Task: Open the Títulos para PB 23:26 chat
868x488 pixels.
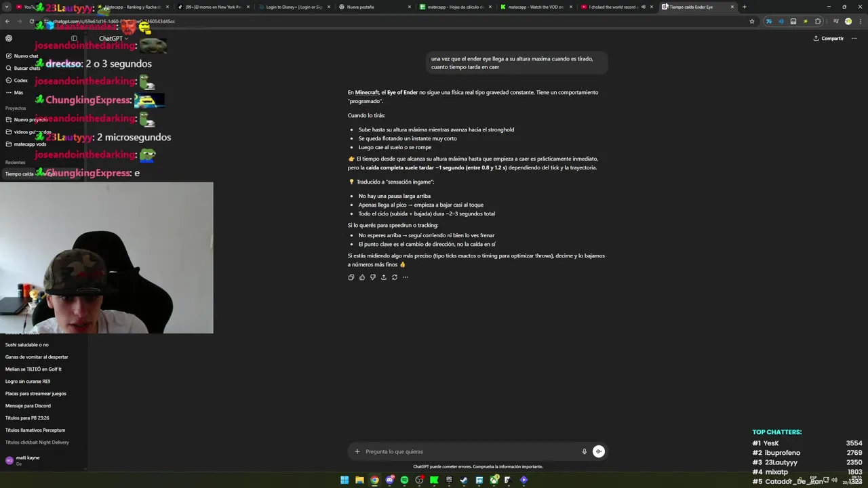Action: [27, 418]
